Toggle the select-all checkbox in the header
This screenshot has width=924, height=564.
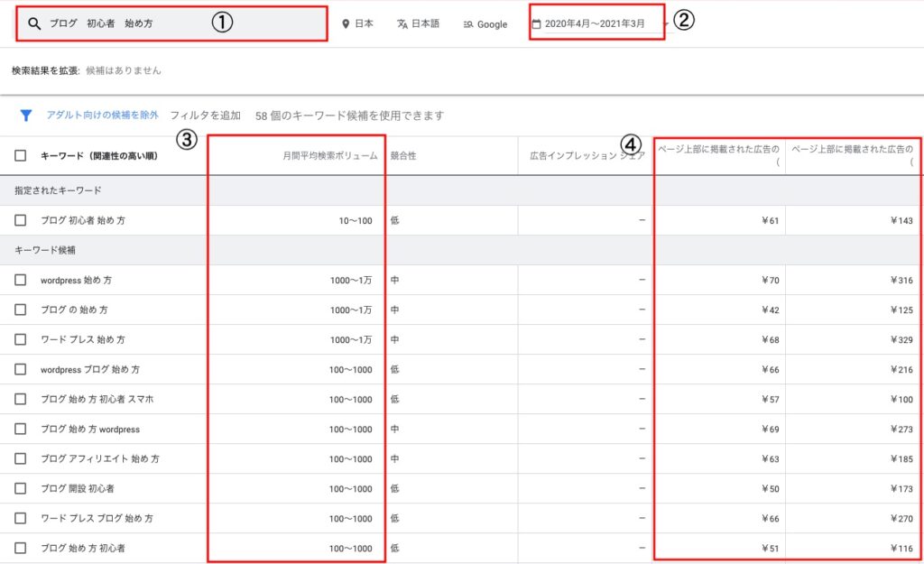click(x=21, y=155)
